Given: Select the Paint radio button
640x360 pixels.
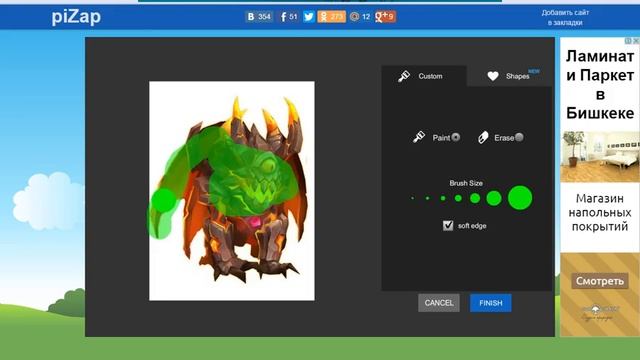Looking at the screenshot, I should (456, 138).
